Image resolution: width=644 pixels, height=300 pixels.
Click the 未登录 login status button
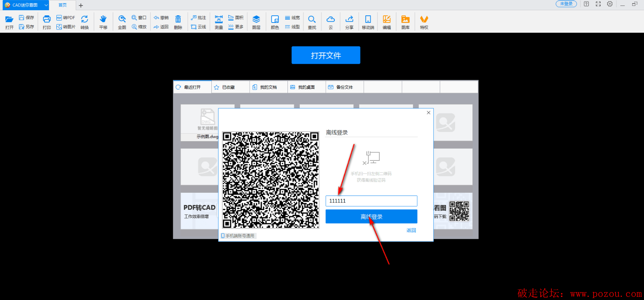pyautogui.click(x=566, y=4)
